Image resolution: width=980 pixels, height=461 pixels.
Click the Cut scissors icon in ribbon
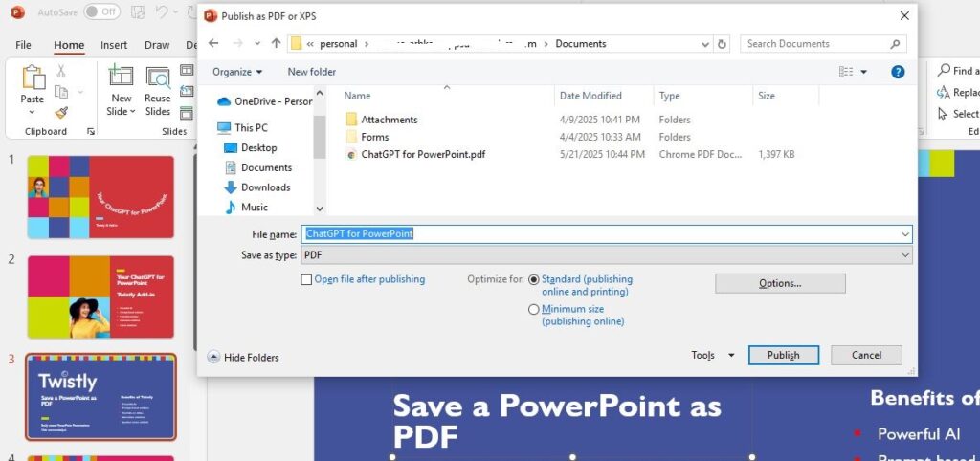[61, 71]
